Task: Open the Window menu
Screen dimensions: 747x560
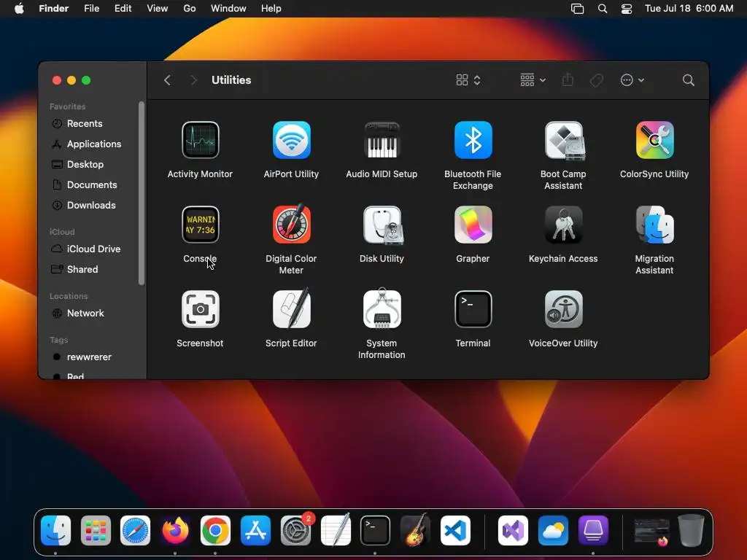Action: coord(228,9)
